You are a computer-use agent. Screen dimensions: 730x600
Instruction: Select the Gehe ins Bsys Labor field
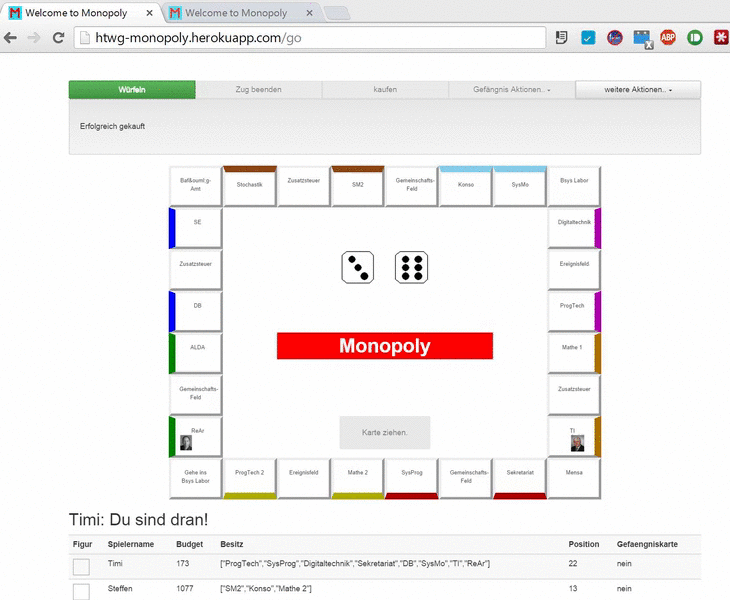[196, 479]
